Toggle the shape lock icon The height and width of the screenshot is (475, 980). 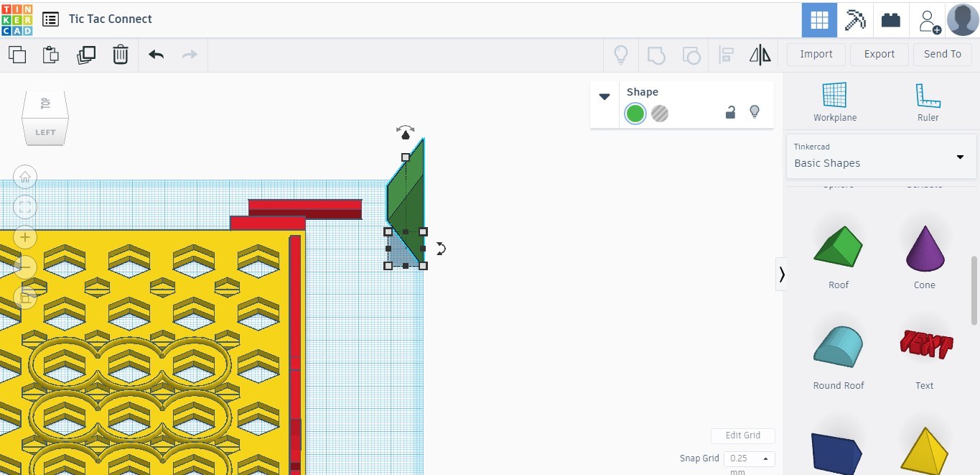click(730, 112)
